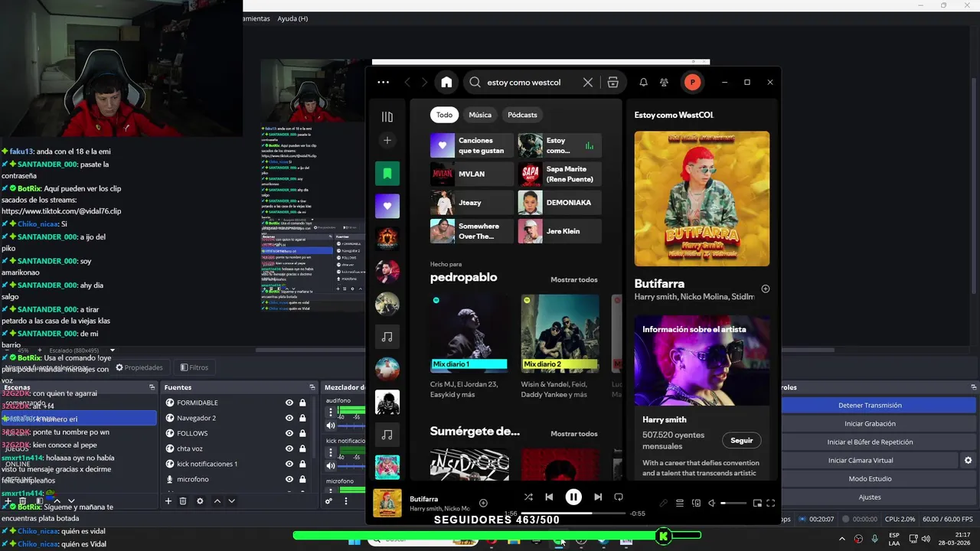Undock the Escenas panel
This screenshot has width=980, height=551.
click(152, 387)
